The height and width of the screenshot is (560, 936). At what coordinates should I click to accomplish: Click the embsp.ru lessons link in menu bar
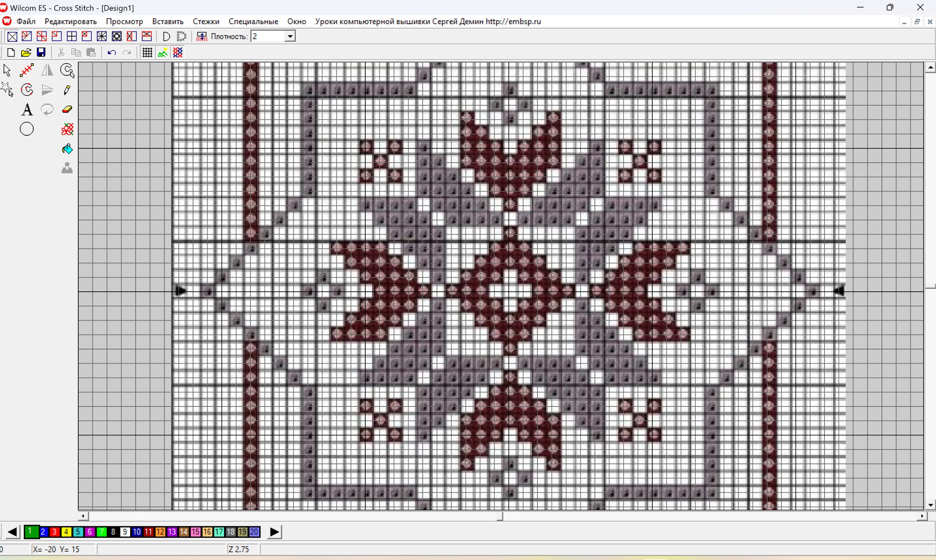click(428, 22)
